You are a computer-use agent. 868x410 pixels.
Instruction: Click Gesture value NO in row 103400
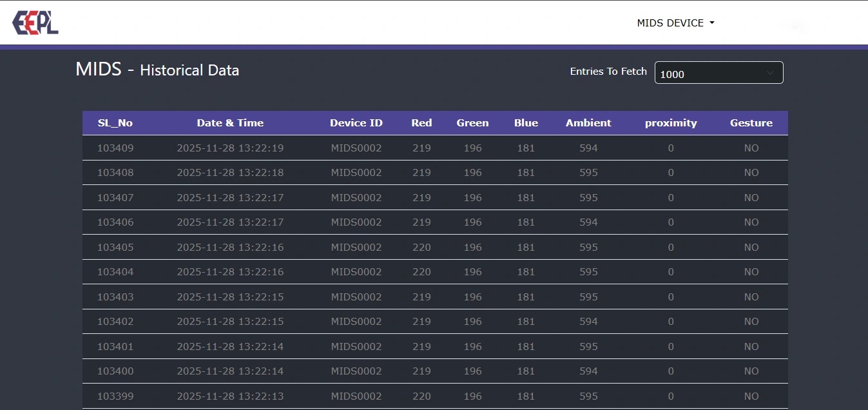click(751, 371)
